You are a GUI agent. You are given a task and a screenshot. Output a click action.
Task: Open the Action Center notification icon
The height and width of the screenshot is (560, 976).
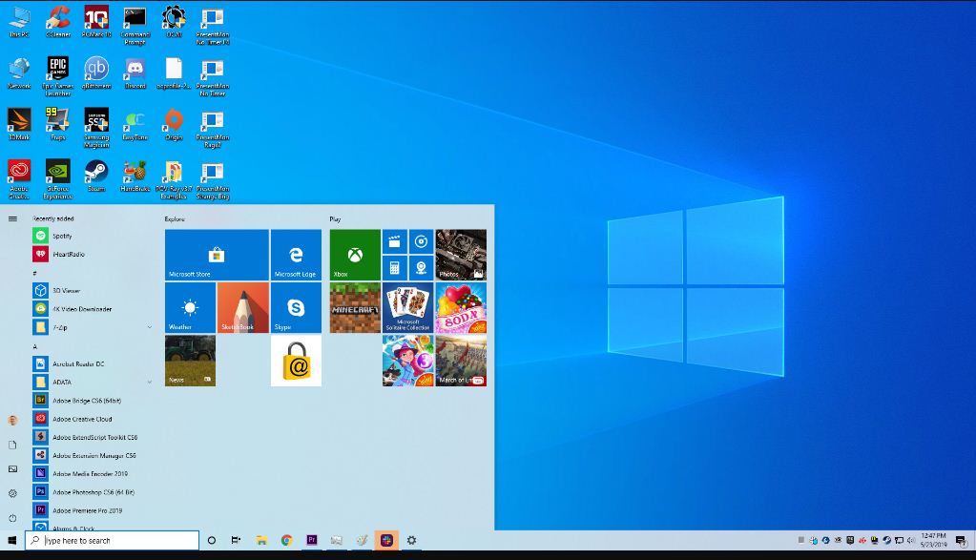(x=961, y=540)
